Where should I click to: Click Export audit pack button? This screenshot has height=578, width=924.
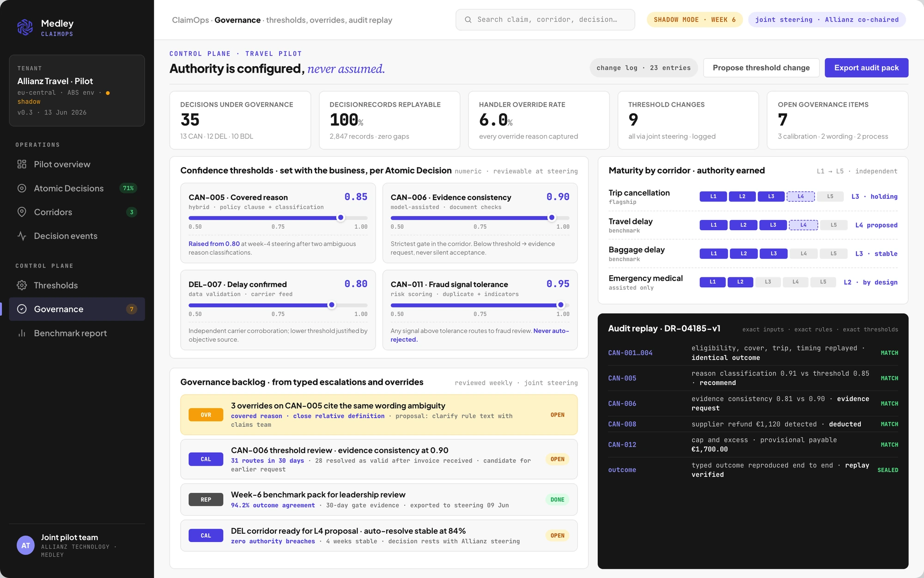tap(866, 68)
